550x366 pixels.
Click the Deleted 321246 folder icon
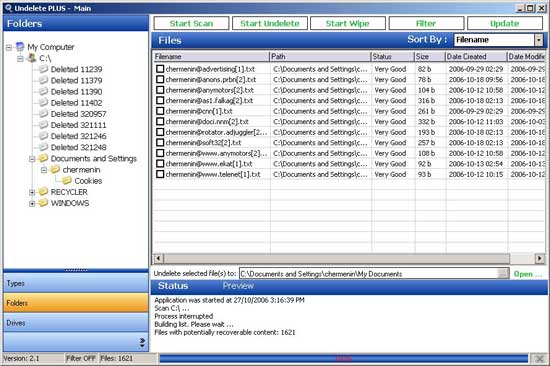(x=43, y=136)
